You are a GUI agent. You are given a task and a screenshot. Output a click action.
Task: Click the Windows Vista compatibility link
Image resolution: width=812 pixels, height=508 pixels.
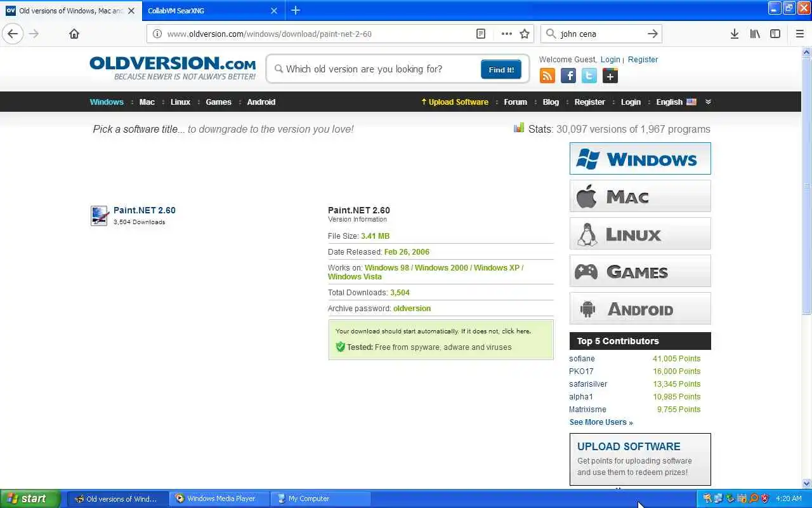(355, 277)
